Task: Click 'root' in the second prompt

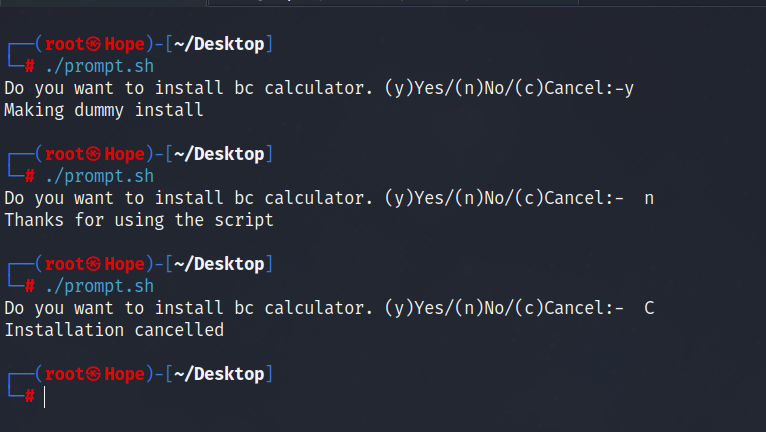Action: 63,155
